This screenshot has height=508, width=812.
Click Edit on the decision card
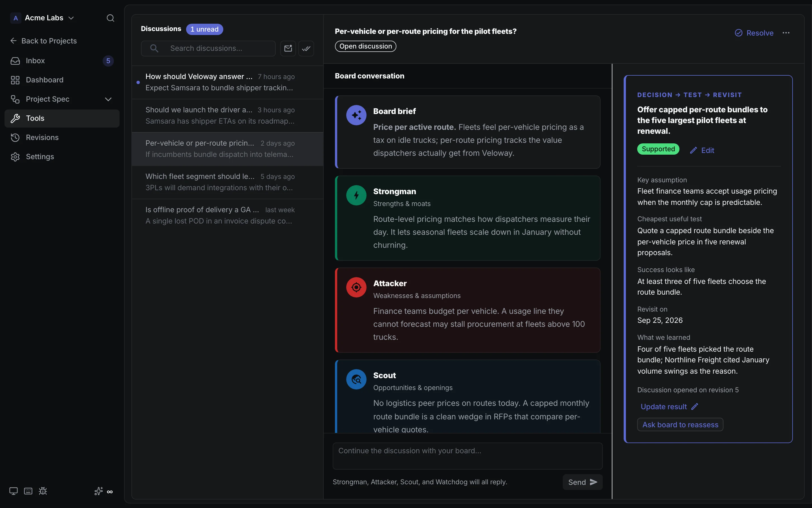pyautogui.click(x=702, y=150)
